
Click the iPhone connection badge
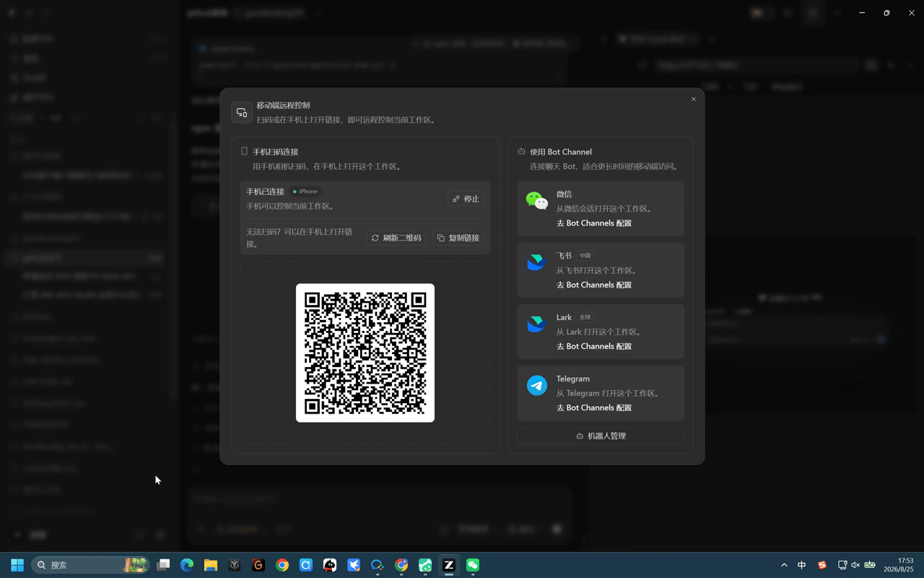(305, 191)
